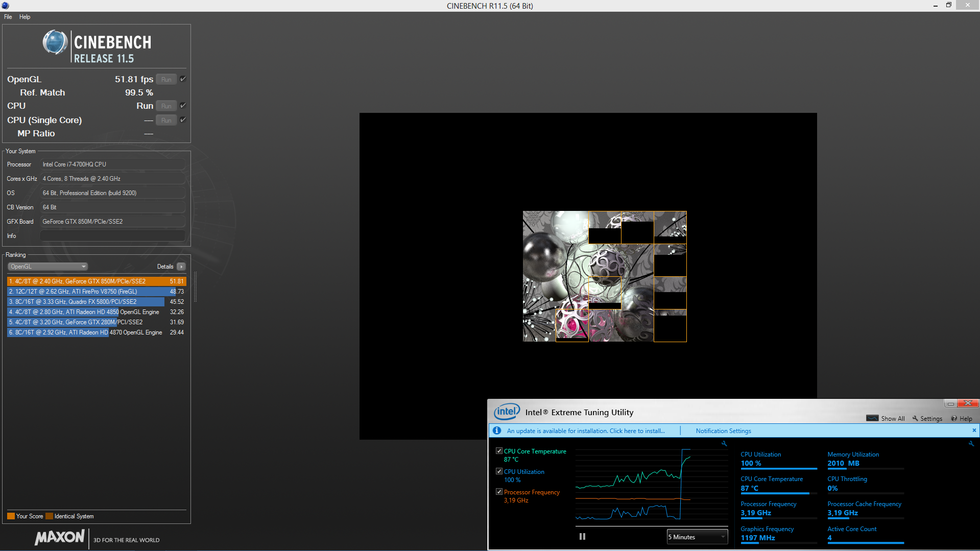
Task: Open graph settings wrench icon above chart
Action: coord(724,444)
